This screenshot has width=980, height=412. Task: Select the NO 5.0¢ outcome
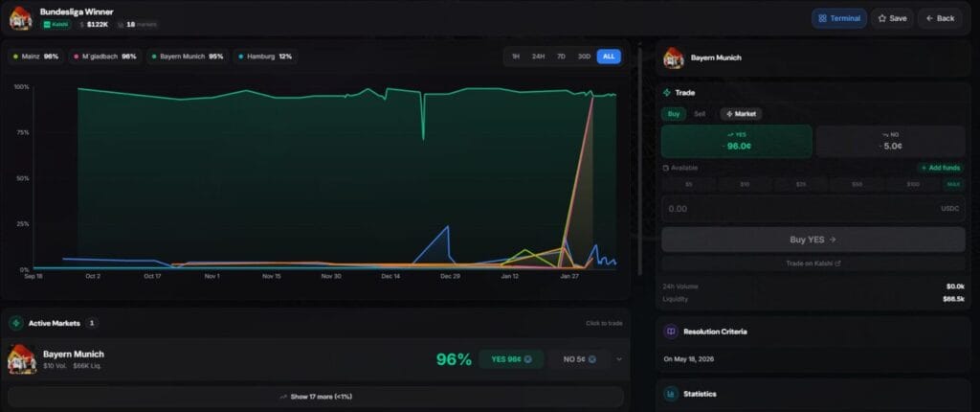891,141
